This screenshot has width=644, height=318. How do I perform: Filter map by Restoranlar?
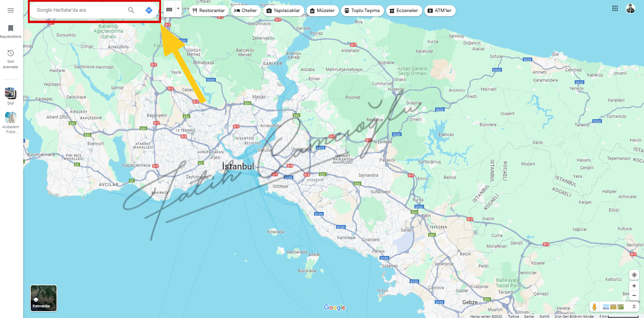[209, 10]
